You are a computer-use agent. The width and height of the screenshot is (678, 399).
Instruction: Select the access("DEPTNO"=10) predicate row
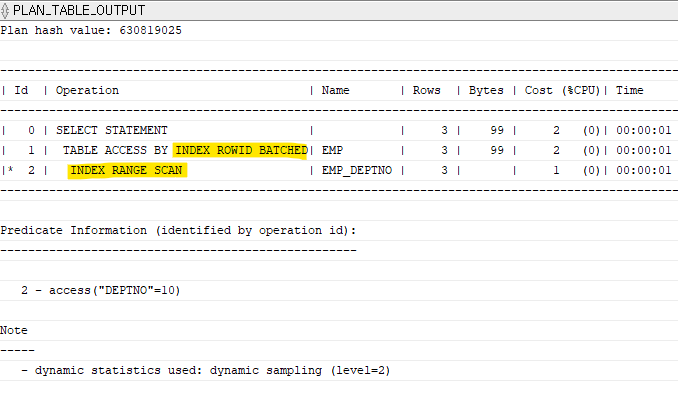click(339, 290)
